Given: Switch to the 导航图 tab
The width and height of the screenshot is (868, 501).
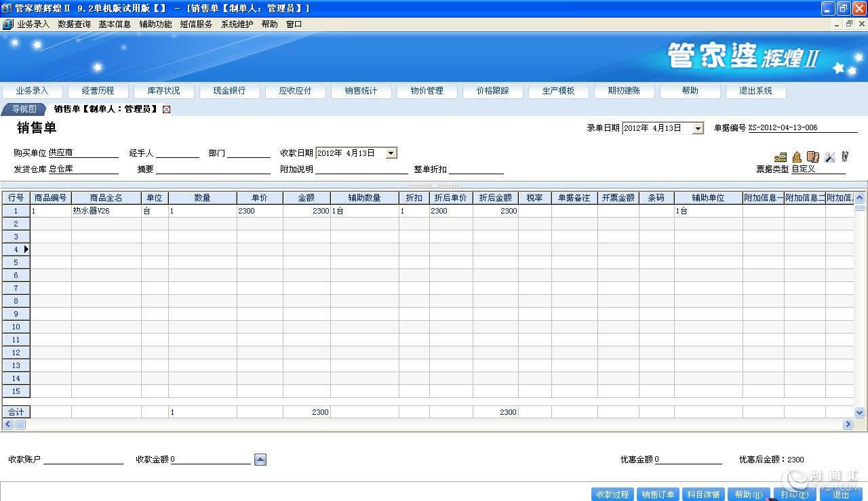Looking at the screenshot, I should click(24, 109).
